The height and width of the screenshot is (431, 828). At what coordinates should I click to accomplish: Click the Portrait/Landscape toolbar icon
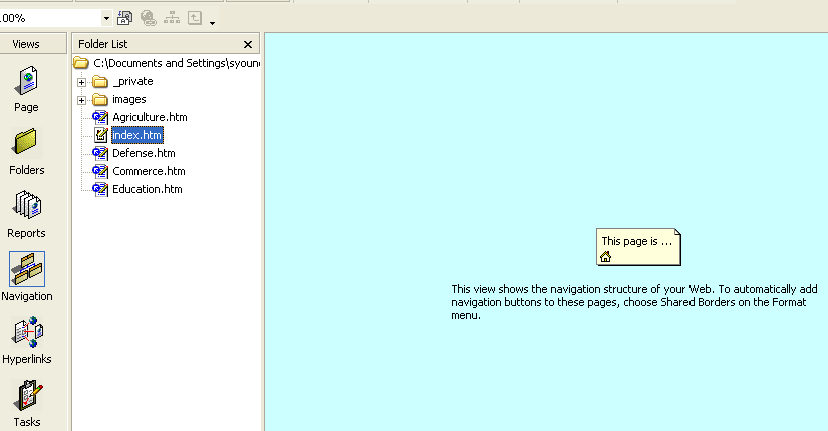point(125,18)
